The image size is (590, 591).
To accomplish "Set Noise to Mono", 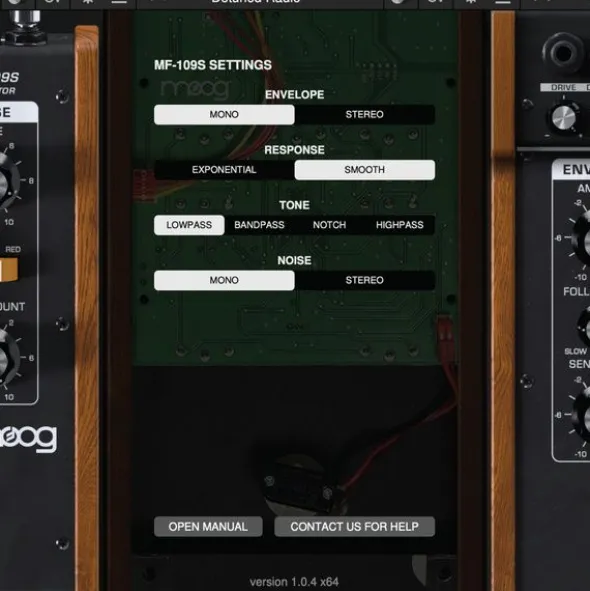I will pyautogui.click(x=224, y=280).
